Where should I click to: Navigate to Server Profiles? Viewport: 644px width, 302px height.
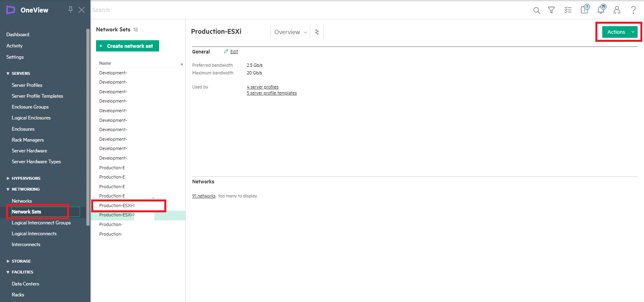27,85
